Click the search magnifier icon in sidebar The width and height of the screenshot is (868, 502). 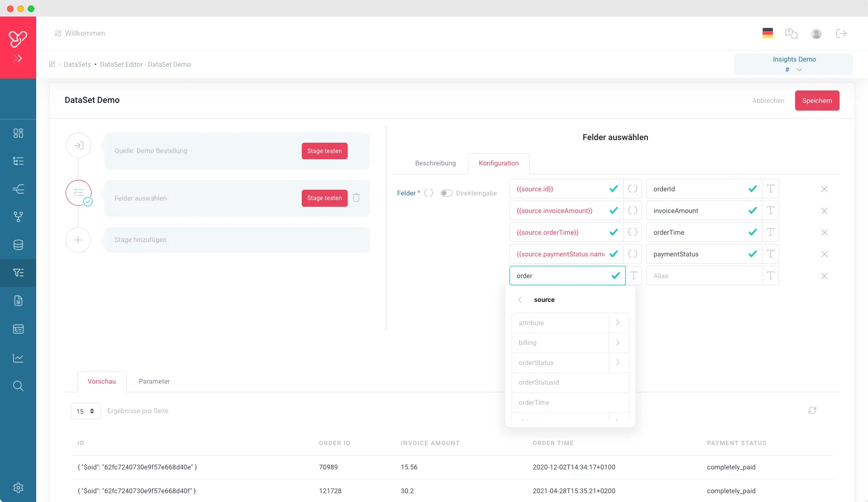pyautogui.click(x=18, y=386)
